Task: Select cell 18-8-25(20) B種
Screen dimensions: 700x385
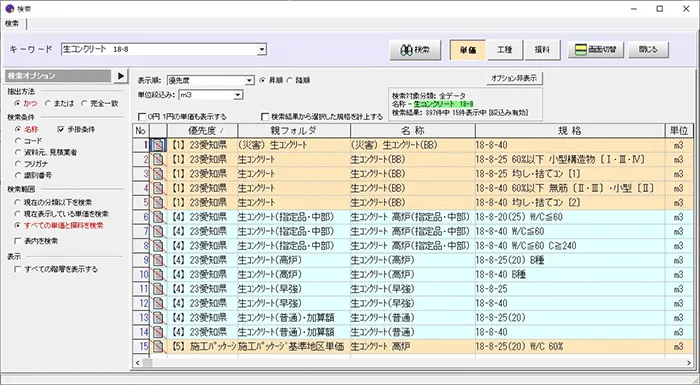Action: 570,260
